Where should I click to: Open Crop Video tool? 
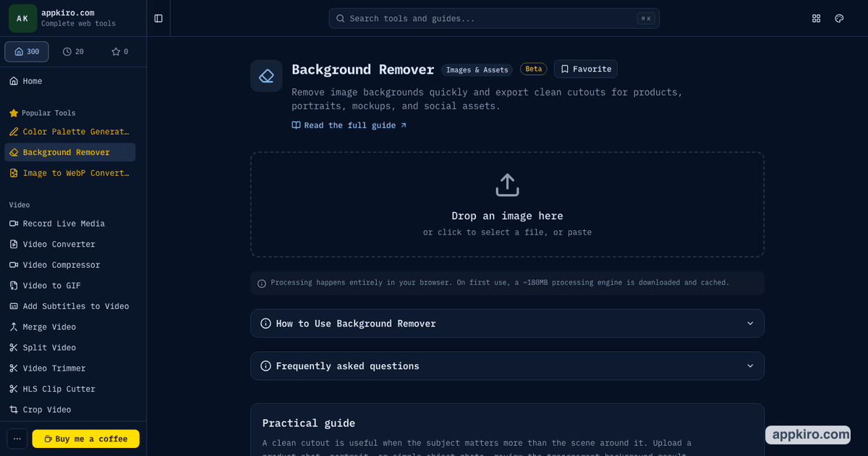70,410
